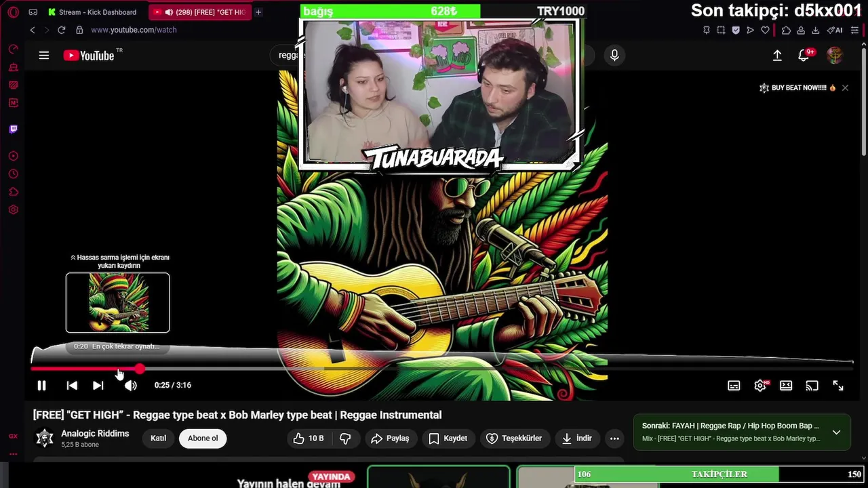Open more actions three-dot menu
Viewport: 868px width, 488px height.
(614, 439)
